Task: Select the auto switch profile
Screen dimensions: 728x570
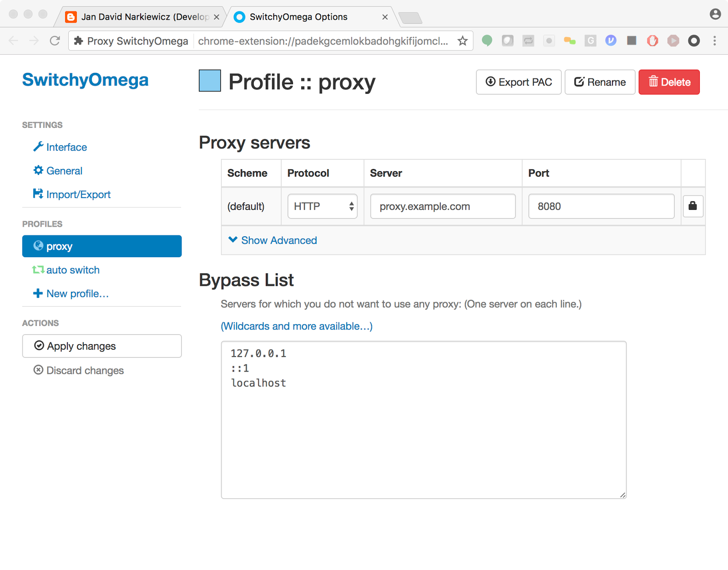Action: point(73,270)
